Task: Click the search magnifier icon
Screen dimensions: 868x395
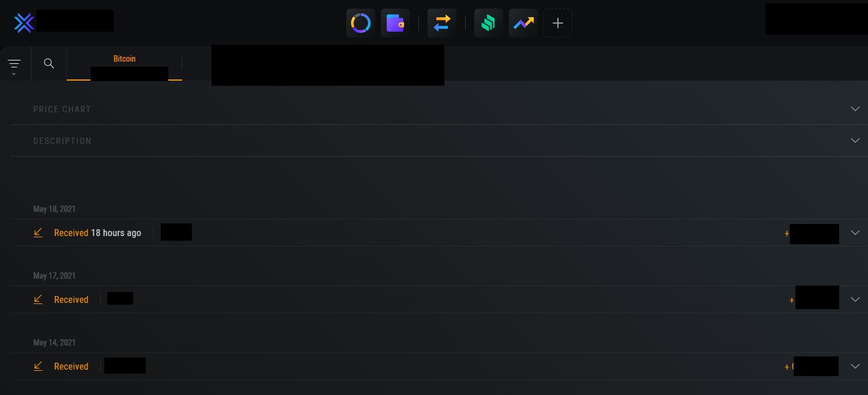Action: [x=49, y=63]
